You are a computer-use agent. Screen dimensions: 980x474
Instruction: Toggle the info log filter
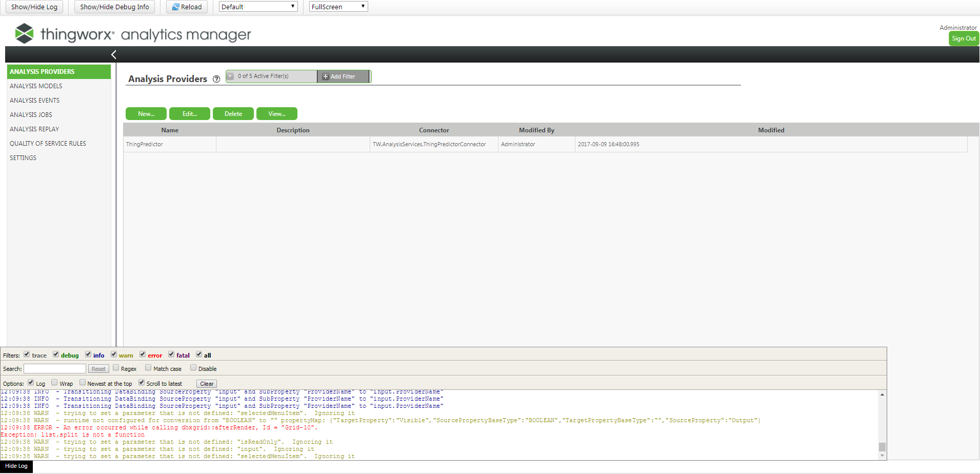(x=88, y=354)
